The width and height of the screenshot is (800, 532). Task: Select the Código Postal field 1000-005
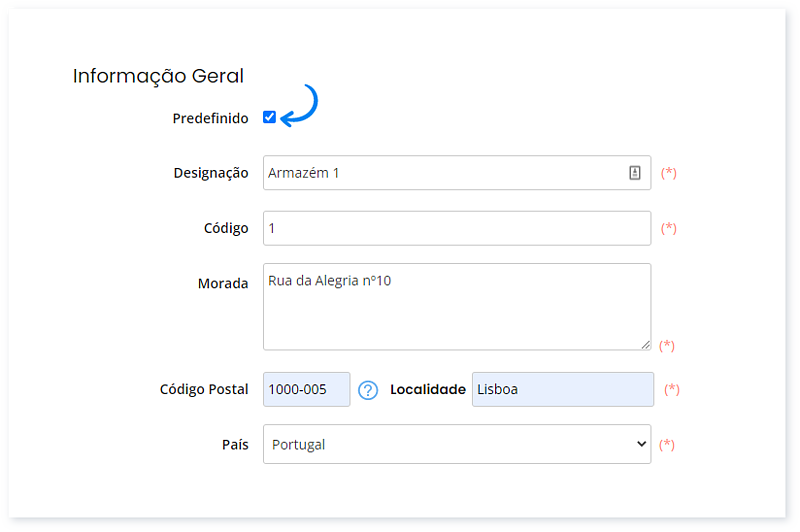[x=307, y=389]
